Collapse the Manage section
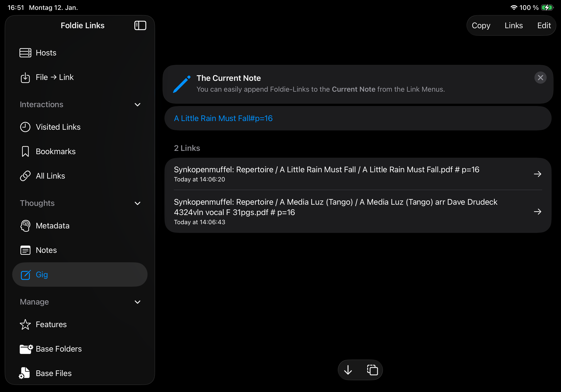The height and width of the screenshot is (392, 561). [137, 302]
